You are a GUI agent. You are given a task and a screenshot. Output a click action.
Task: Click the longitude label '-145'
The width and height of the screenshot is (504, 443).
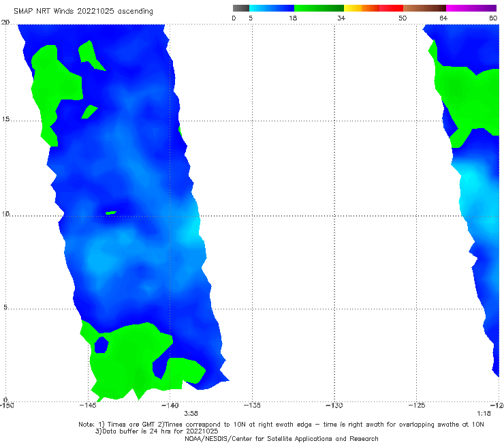click(x=88, y=406)
